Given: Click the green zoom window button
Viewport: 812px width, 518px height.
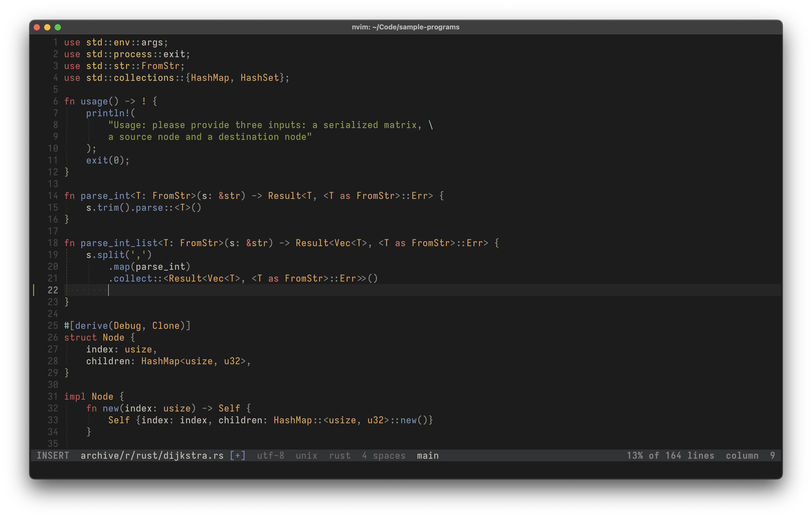Looking at the screenshot, I should tap(58, 27).
